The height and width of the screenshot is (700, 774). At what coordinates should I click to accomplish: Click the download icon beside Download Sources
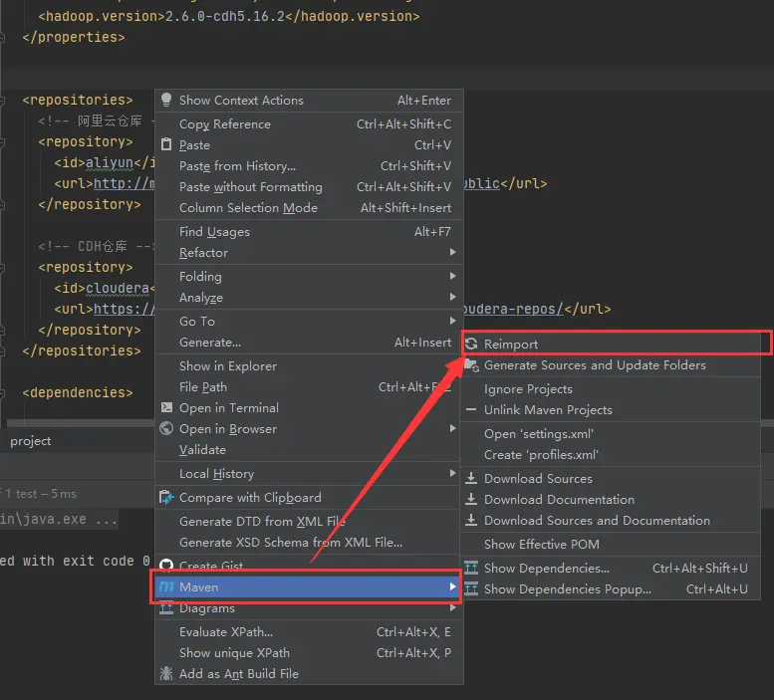[x=471, y=478]
